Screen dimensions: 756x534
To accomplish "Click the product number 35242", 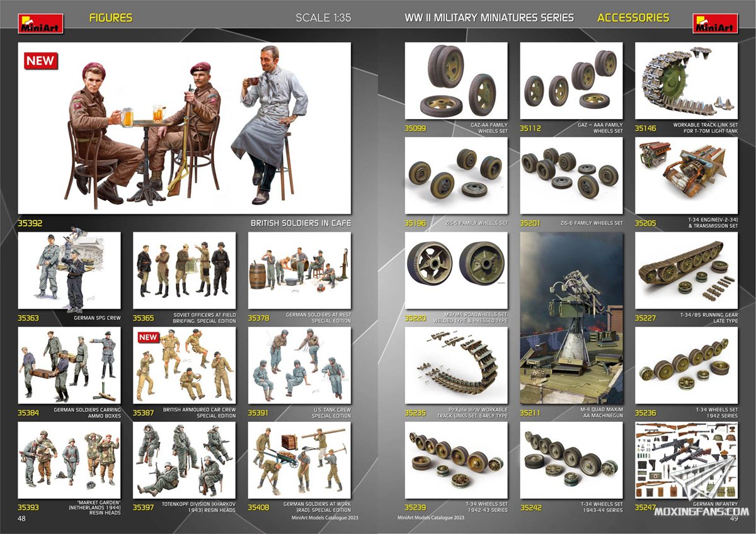I will point(530,508).
